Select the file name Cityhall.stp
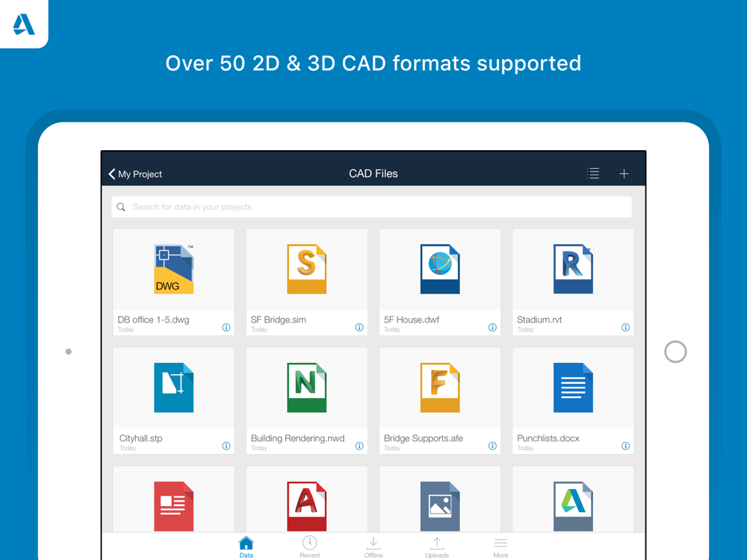This screenshot has width=747, height=560. click(141, 438)
